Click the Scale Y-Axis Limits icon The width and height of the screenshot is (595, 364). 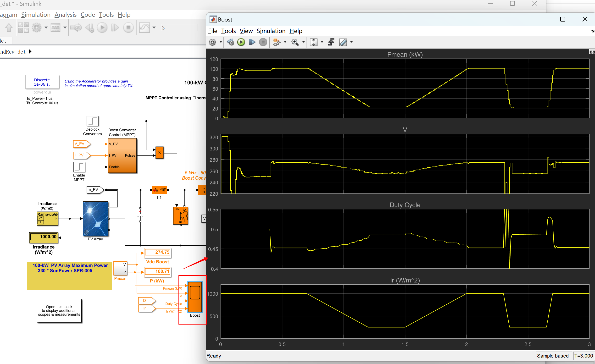313,42
